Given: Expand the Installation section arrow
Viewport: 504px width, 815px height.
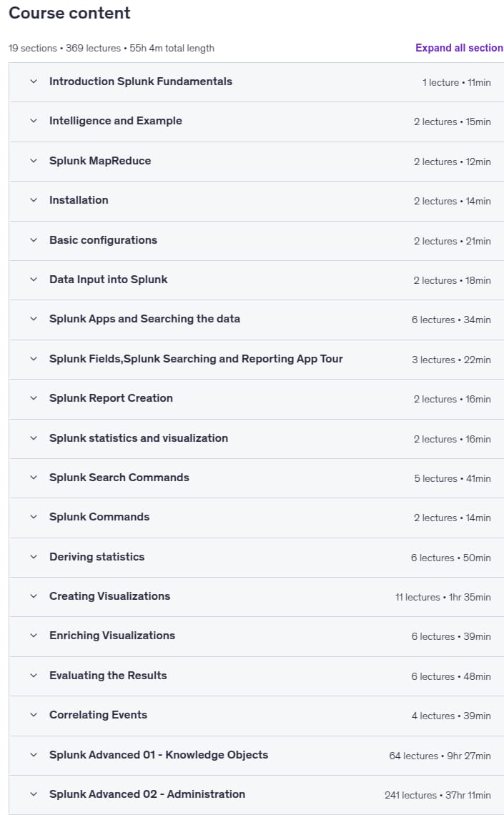Looking at the screenshot, I should pyautogui.click(x=34, y=200).
